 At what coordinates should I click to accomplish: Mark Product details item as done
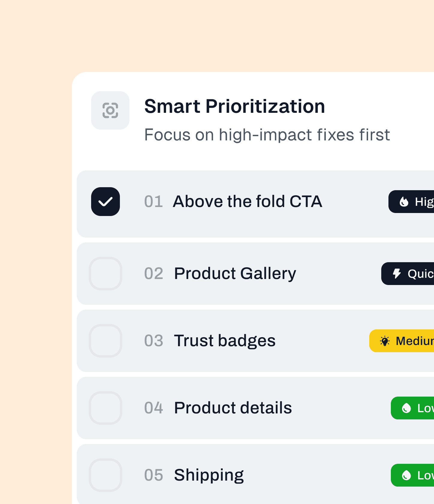(106, 408)
